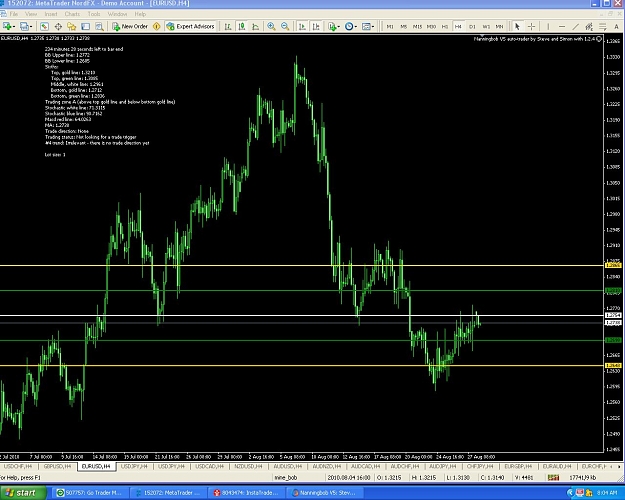Open the Profiles toolbar icon
This screenshot has width=625, height=500.
coord(24,26)
